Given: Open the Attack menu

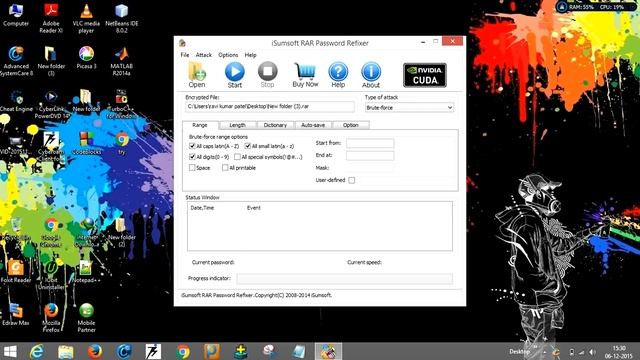Looking at the screenshot, I should [204, 55].
